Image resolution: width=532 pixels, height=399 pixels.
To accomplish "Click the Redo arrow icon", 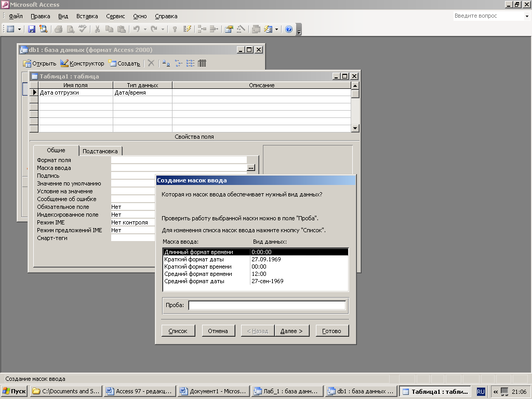I will (x=154, y=29).
